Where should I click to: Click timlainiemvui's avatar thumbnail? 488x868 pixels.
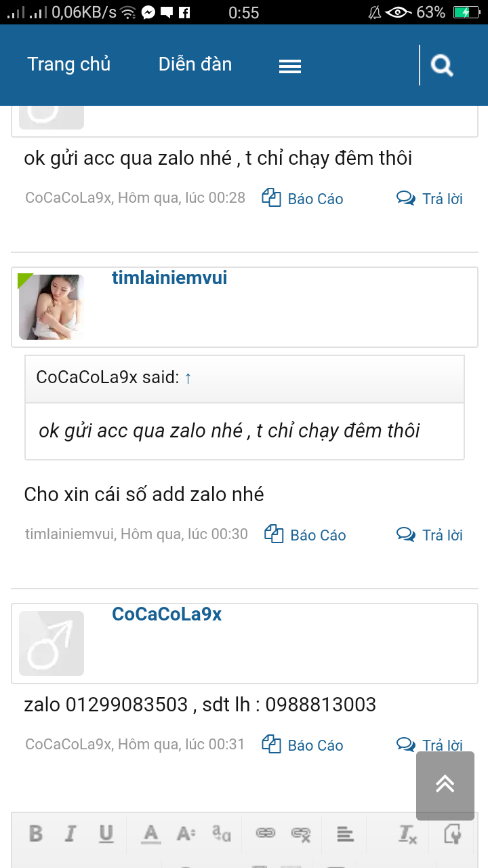(52, 307)
